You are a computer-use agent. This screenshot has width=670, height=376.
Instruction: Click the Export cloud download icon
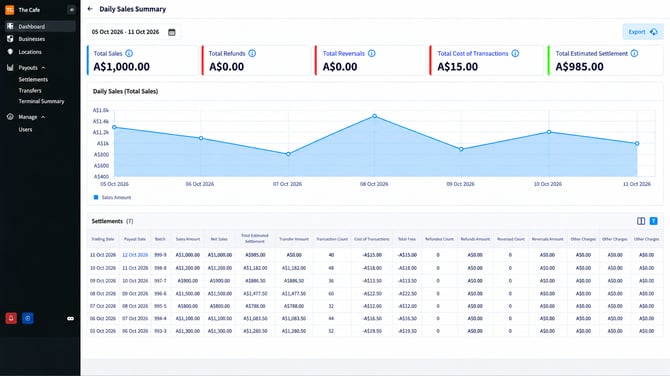click(x=654, y=32)
